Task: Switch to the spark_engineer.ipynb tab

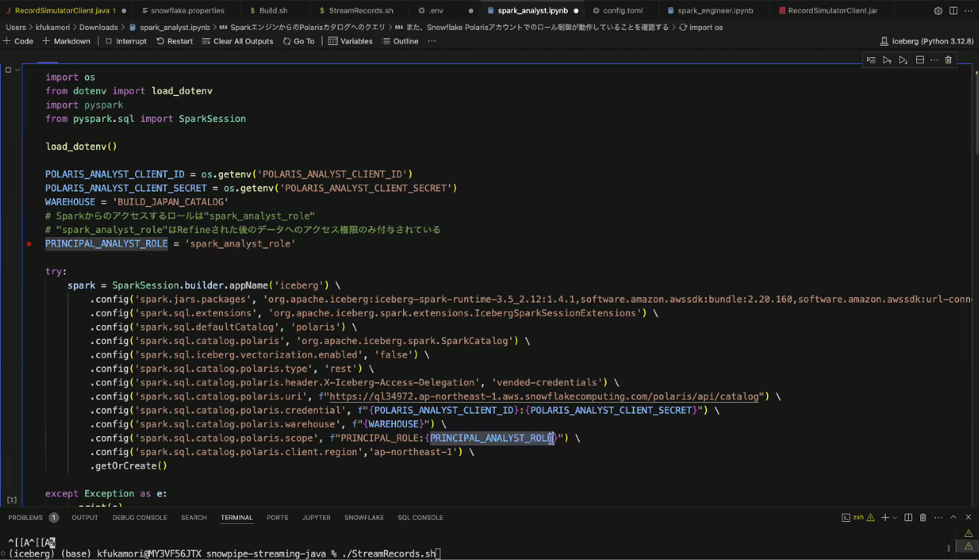Action: click(x=715, y=11)
